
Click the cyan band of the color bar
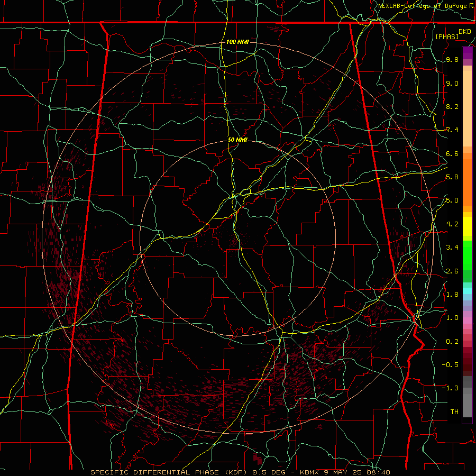(467, 291)
